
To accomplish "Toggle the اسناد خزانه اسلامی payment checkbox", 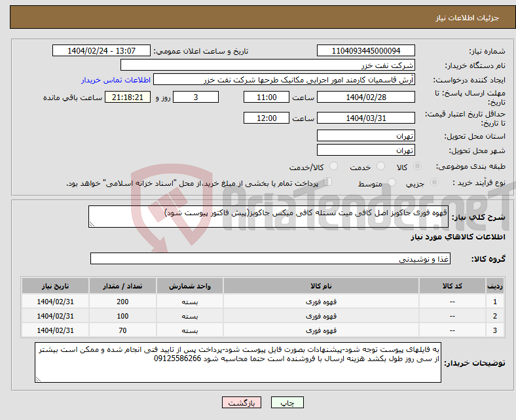I will point(328,182).
